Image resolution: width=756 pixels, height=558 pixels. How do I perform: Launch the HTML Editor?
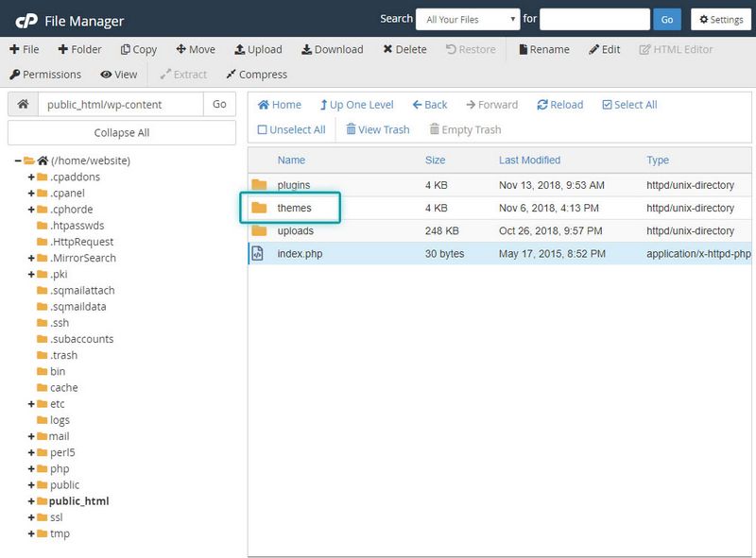click(x=676, y=49)
